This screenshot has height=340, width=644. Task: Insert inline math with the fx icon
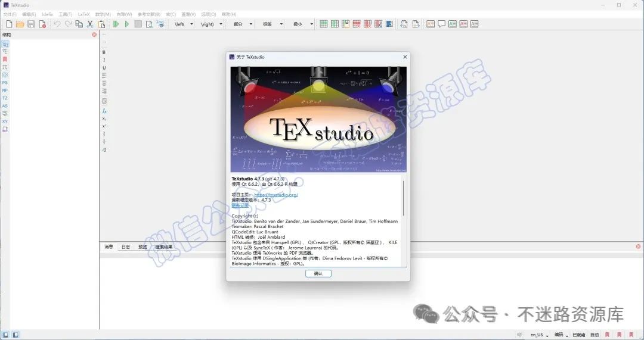[104, 111]
